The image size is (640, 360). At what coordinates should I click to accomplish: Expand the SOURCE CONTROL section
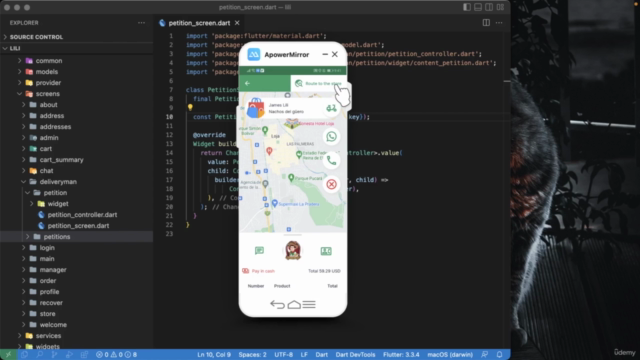76,37
